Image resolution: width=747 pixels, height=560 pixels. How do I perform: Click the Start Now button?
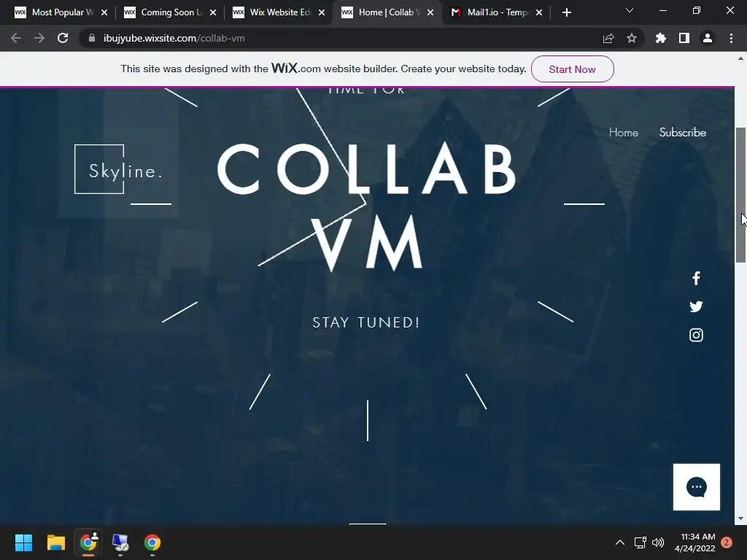pos(572,69)
